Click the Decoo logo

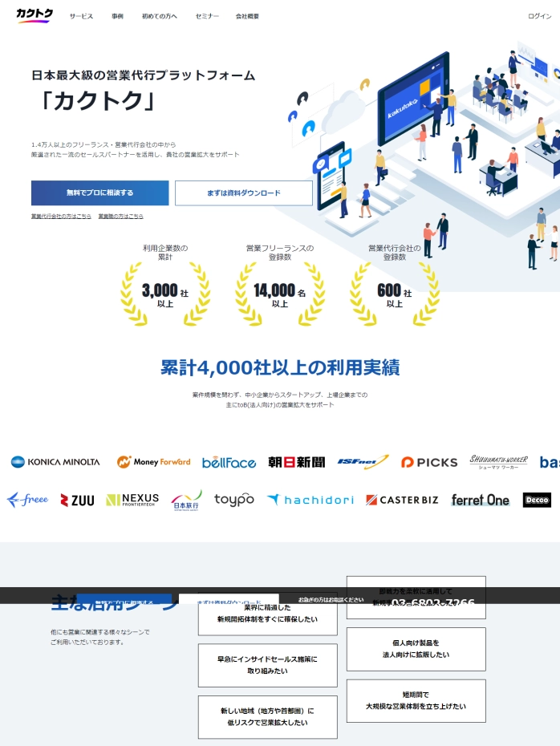point(538,500)
